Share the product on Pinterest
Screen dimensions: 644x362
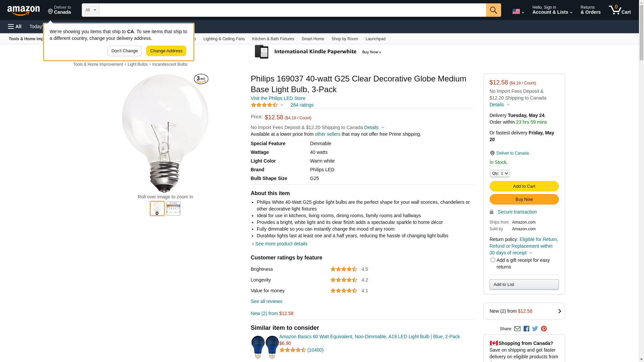(544, 329)
